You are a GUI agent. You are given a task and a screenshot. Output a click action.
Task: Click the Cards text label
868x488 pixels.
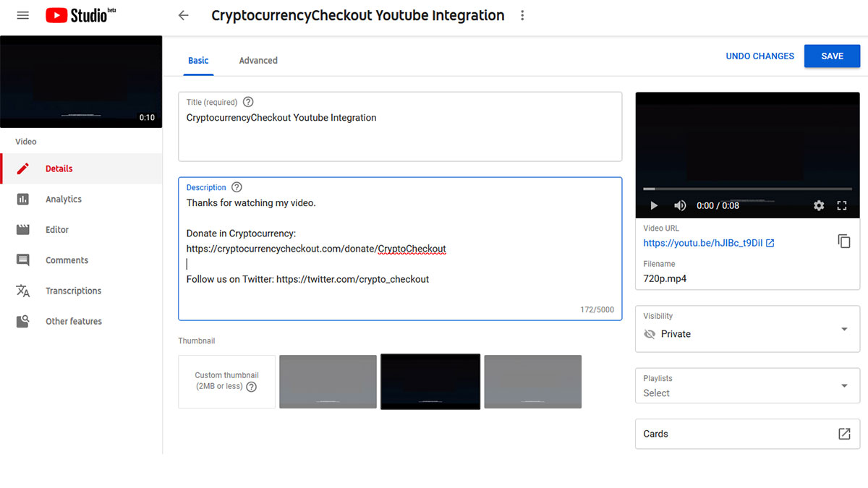656,434
